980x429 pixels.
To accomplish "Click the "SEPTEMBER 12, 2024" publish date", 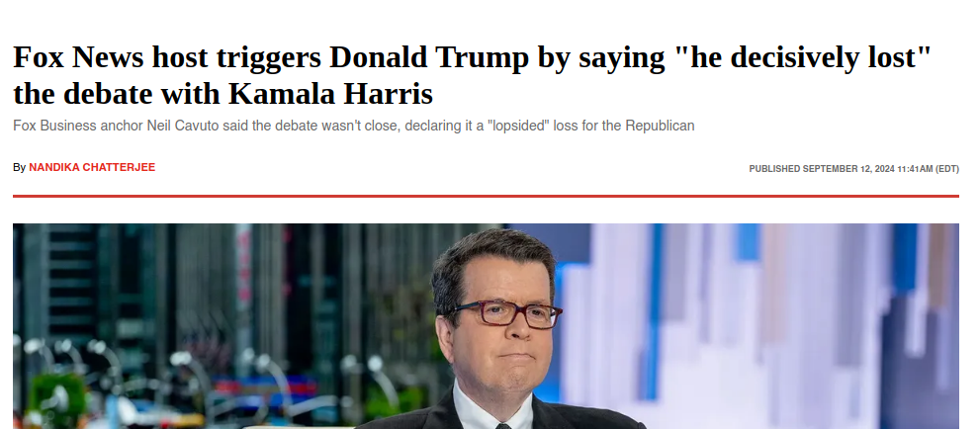I will [x=848, y=169].
